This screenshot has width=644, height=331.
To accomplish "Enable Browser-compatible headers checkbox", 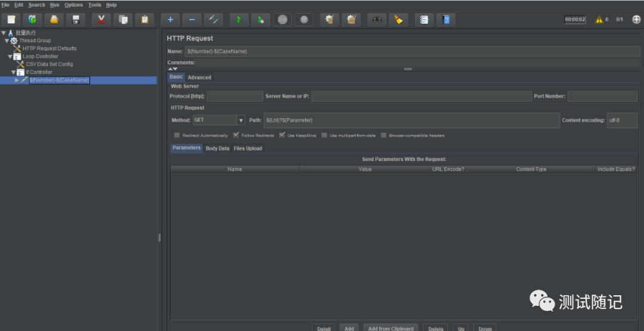I will [383, 135].
